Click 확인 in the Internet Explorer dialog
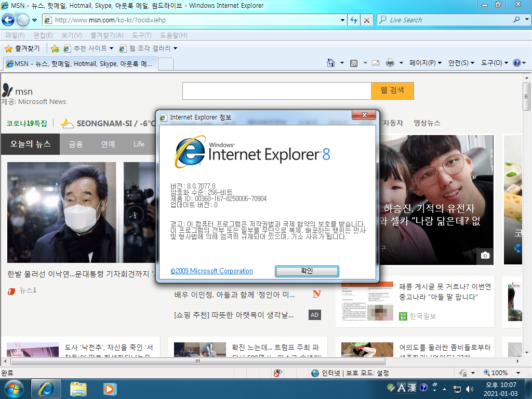532x399 pixels. pos(307,271)
